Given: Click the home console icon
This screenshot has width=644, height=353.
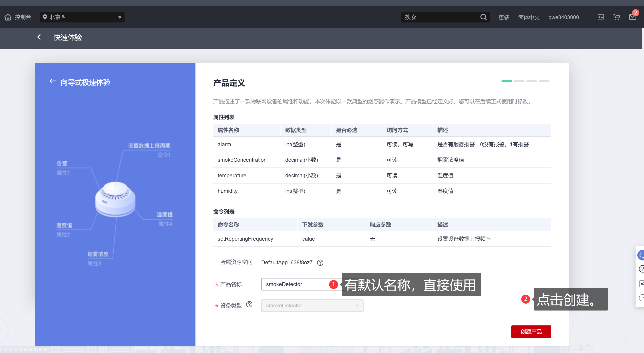Looking at the screenshot, I should pyautogui.click(x=8, y=17).
